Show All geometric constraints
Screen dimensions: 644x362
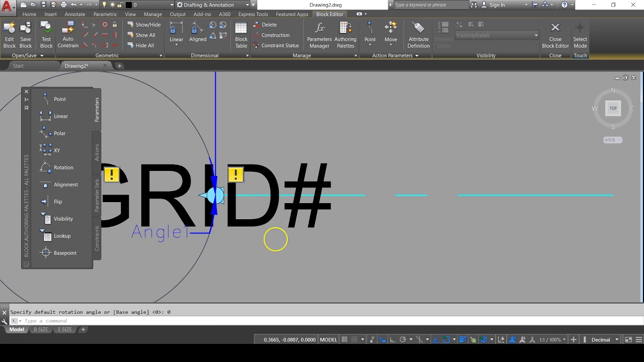[141, 35]
